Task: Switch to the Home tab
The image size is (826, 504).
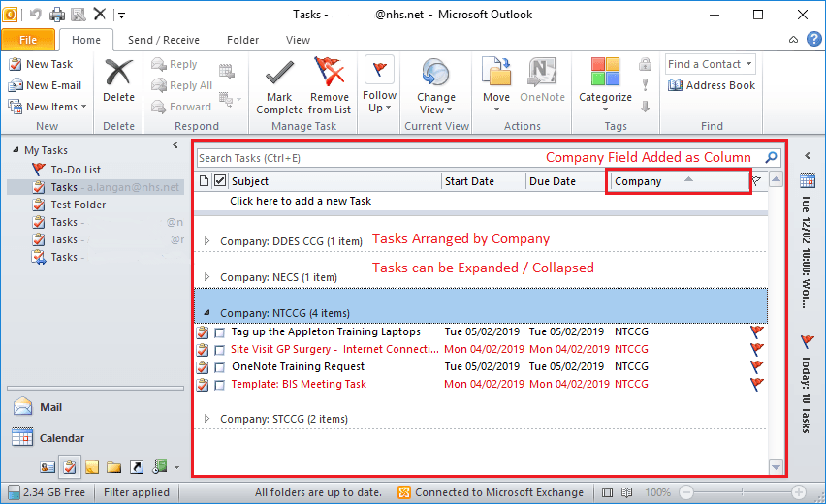Action: click(86, 40)
